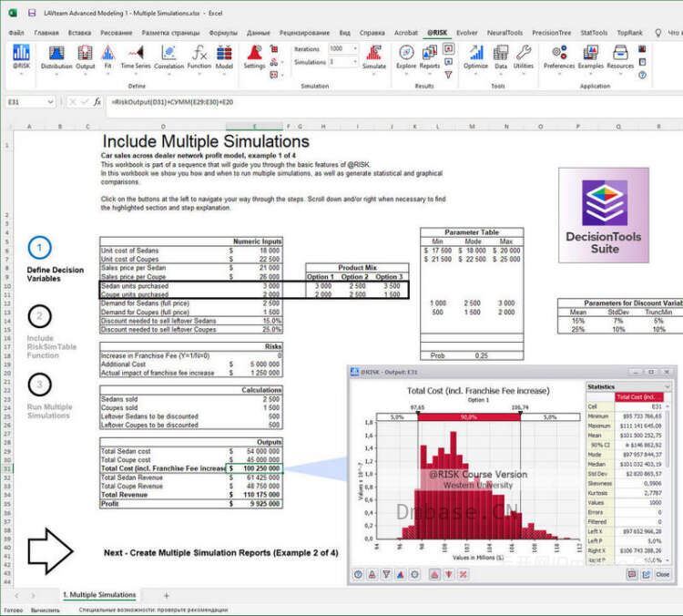Open the Utilities wrench menu
The width and height of the screenshot is (683, 616).
tap(523, 58)
